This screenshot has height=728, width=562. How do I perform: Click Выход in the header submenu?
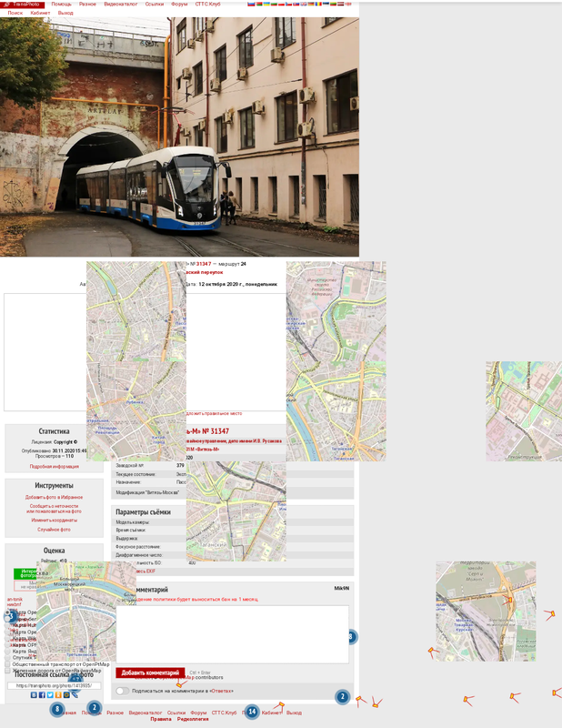pyautogui.click(x=65, y=13)
